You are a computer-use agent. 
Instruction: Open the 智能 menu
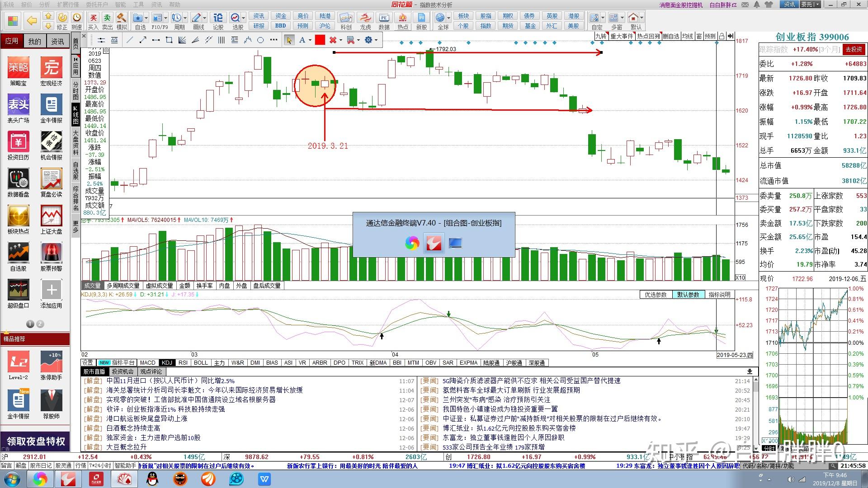coord(120,5)
